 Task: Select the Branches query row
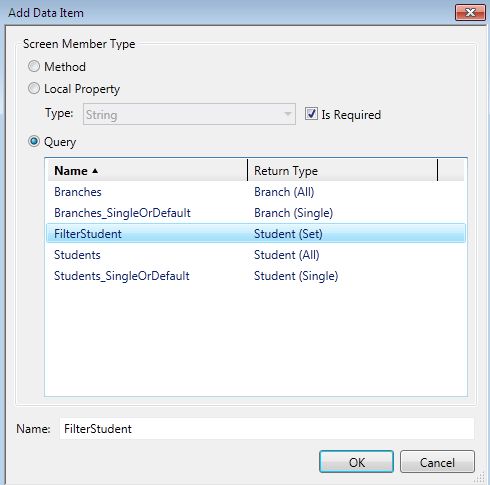click(x=256, y=192)
